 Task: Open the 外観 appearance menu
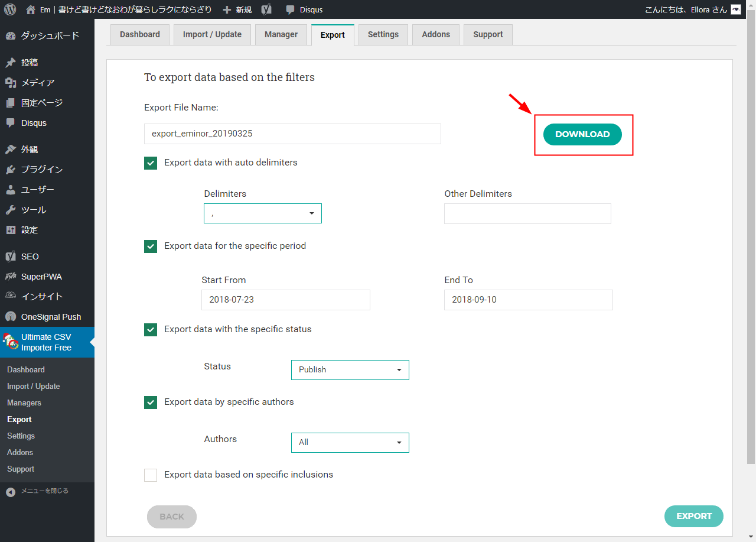47,150
